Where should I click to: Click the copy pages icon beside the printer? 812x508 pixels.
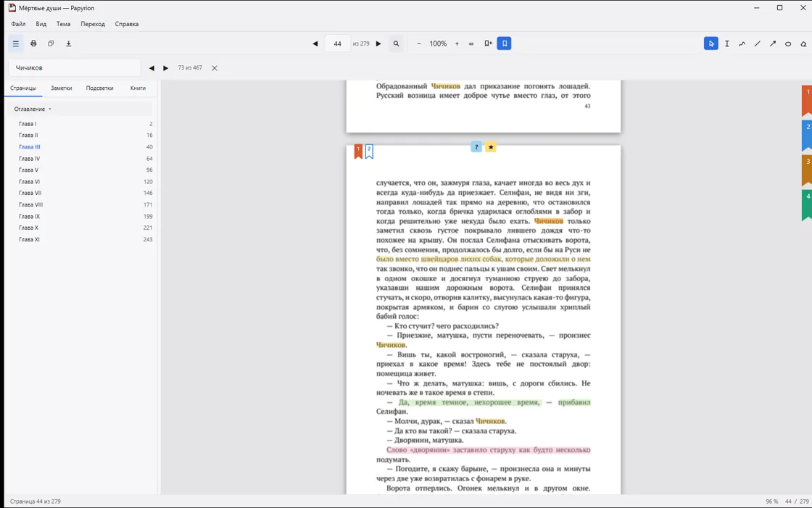(x=51, y=43)
